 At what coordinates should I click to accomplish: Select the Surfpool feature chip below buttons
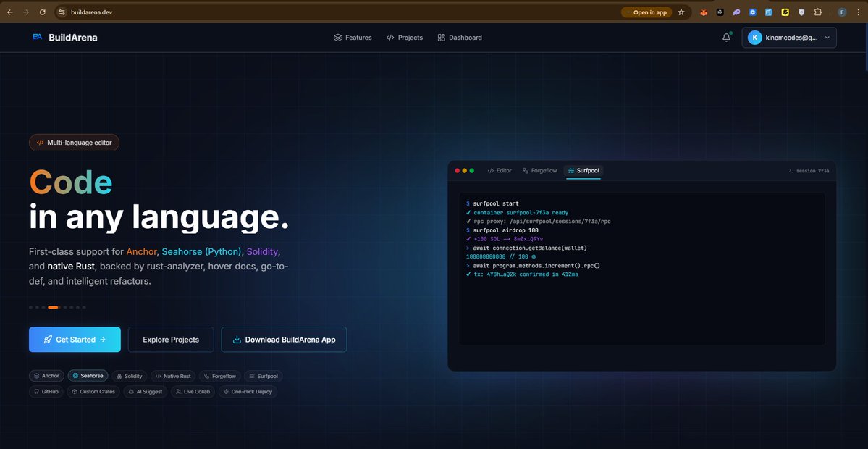pos(263,376)
